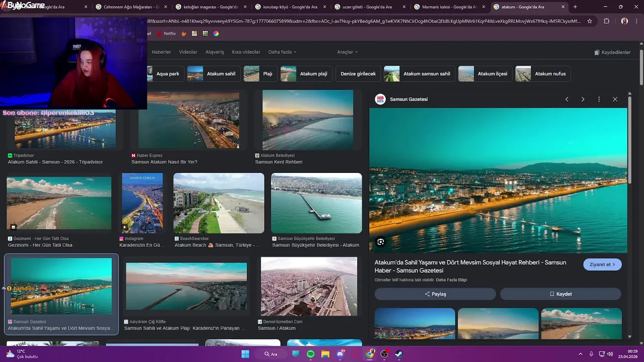Switch to the Alışveriş results tab
Viewport: 644px width, 362px height.
tap(215, 52)
